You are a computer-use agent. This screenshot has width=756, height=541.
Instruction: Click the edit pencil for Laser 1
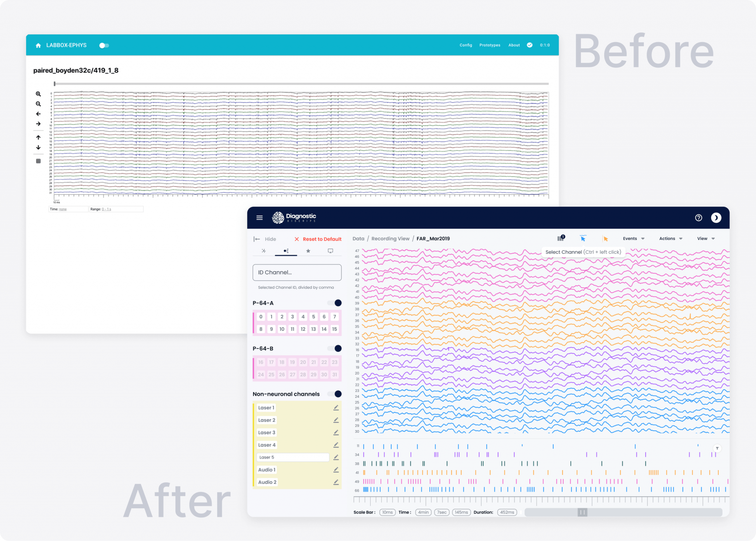336,408
